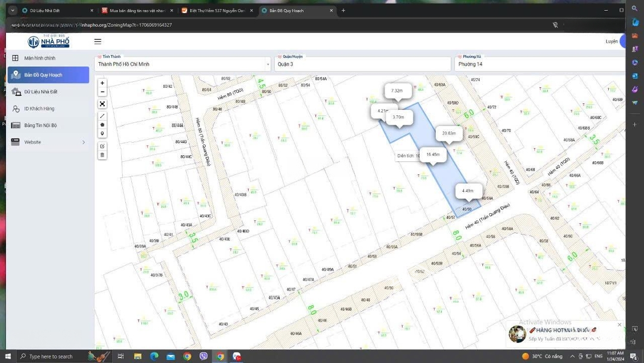Open the Quận/Huyện dropdown showing Quận 3

coord(362,64)
